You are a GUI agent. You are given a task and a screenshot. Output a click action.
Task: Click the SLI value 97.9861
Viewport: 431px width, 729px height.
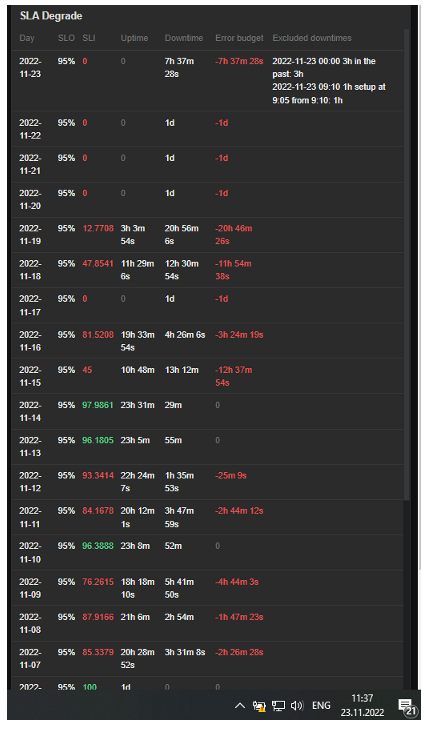98,405
